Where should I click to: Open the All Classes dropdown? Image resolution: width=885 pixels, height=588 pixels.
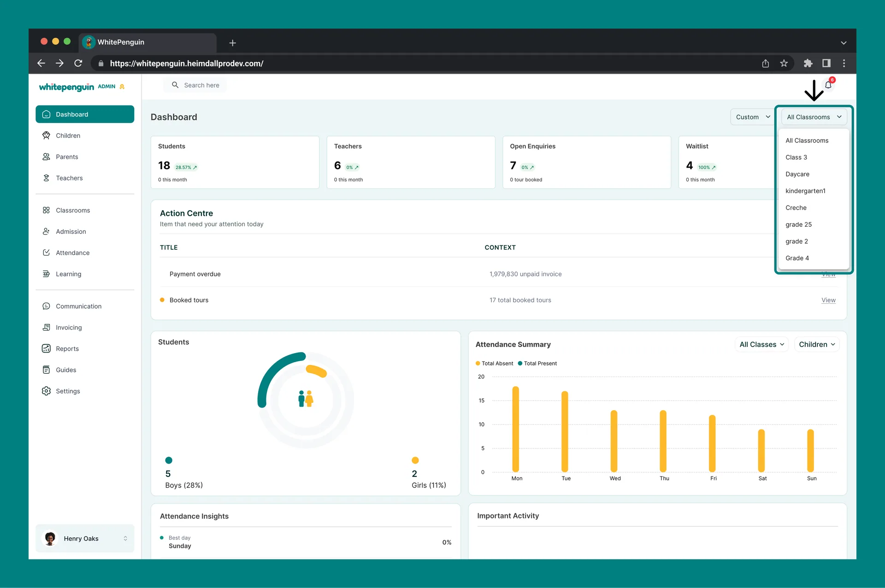tap(761, 344)
